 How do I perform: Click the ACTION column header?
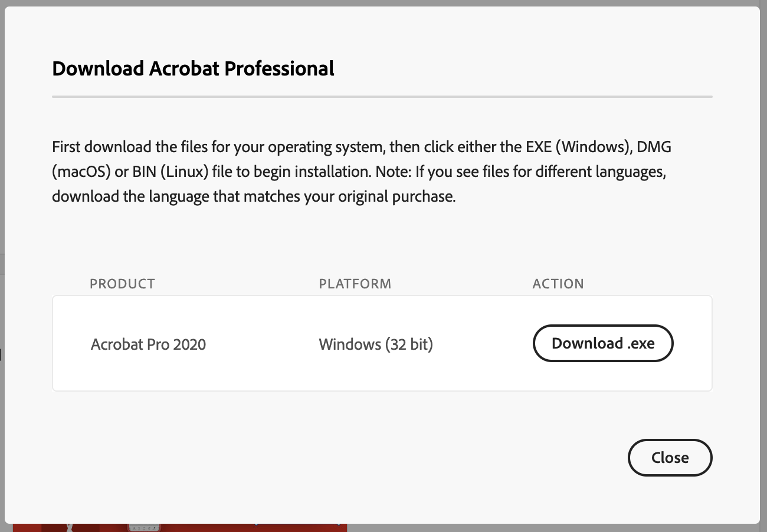[558, 284]
